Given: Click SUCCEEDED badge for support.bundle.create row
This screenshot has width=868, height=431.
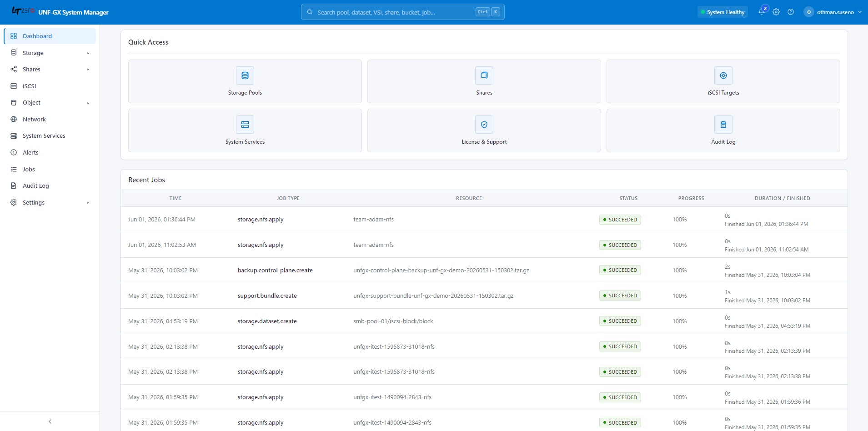Looking at the screenshot, I should coord(620,296).
